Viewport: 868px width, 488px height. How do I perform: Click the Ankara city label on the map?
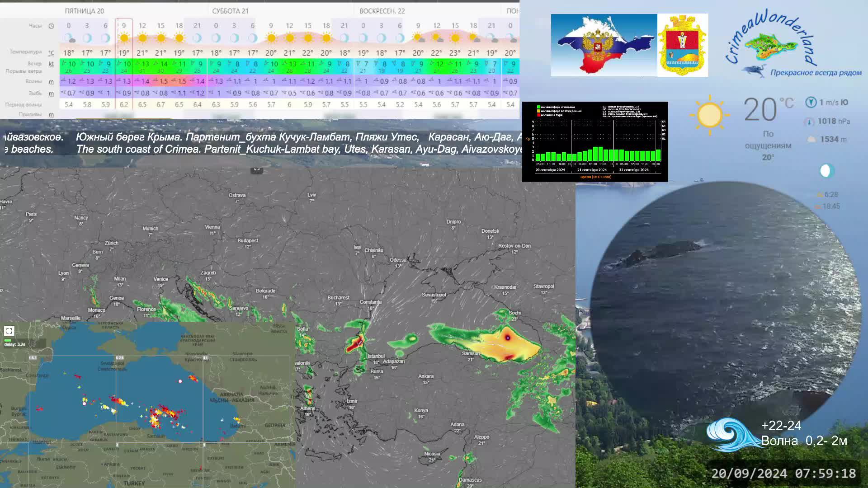click(x=426, y=376)
